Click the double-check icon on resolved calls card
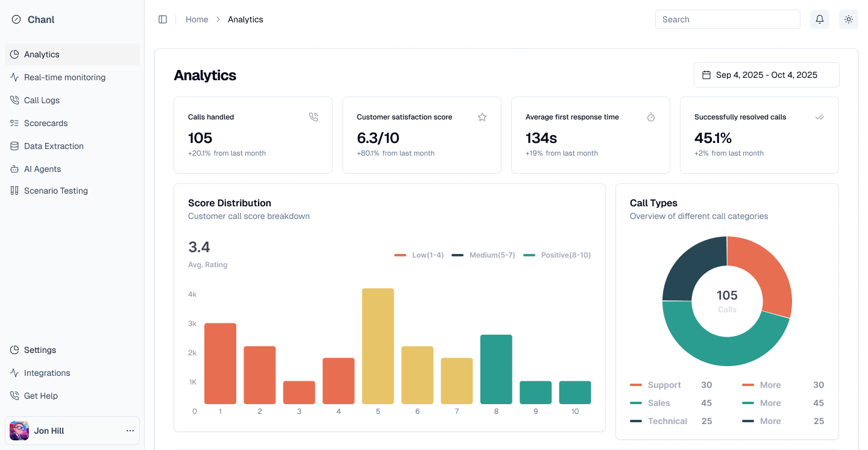868x450 pixels. coord(820,117)
